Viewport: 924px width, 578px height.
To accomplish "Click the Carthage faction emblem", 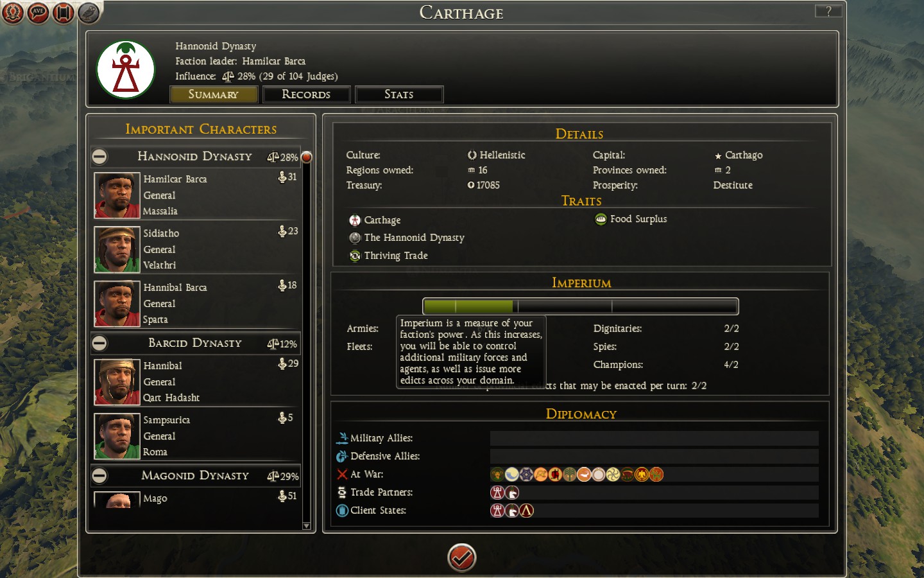I will click(x=126, y=70).
